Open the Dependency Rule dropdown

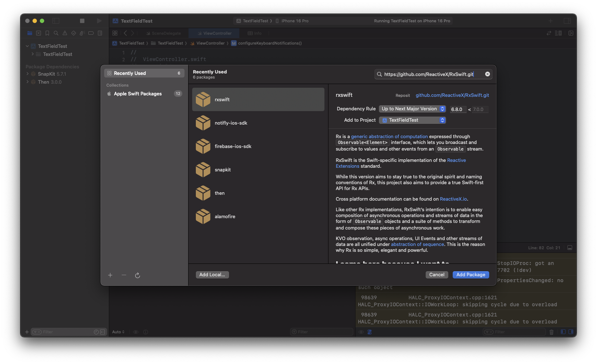412,109
